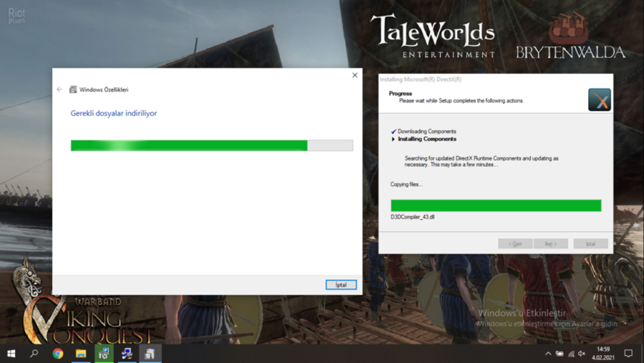Click the '< Geri' button in DirectX setup

(515, 244)
